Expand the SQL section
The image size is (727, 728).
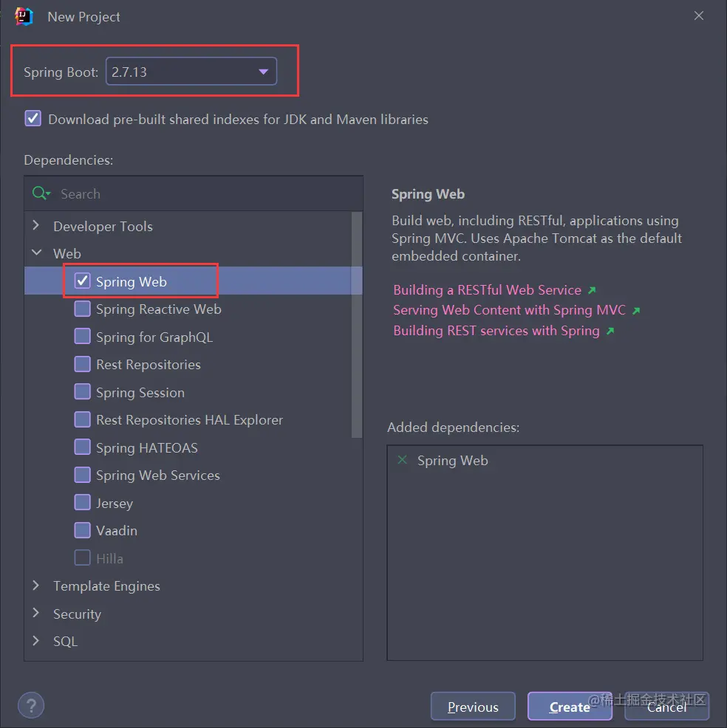pyautogui.click(x=35, y=641)
